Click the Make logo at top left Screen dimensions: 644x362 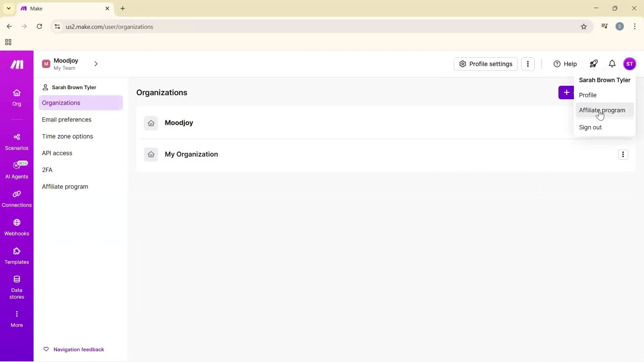(x=16, y=64)
